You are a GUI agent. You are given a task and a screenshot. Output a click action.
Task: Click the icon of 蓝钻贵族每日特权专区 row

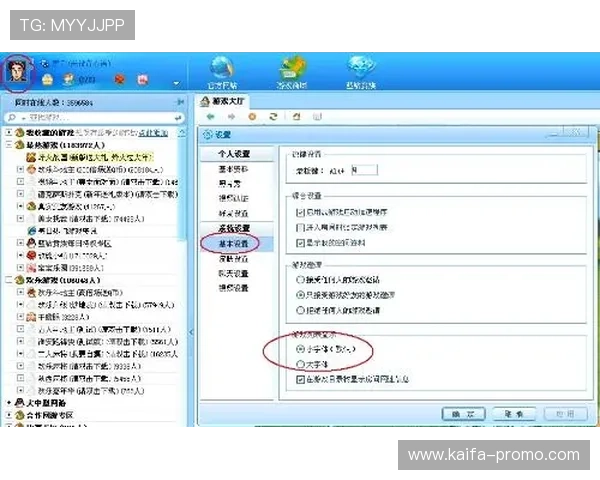[31, 243]
